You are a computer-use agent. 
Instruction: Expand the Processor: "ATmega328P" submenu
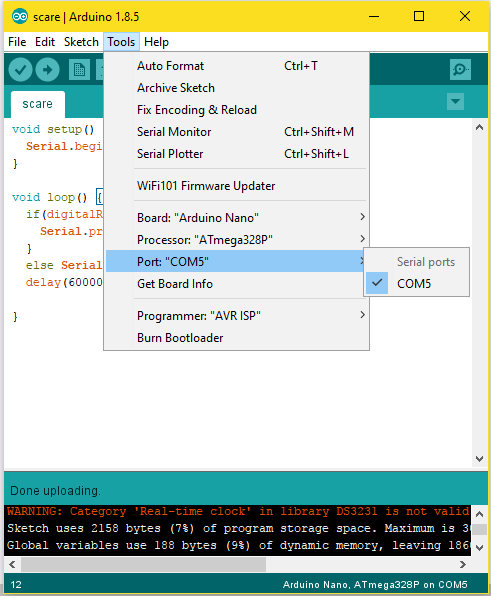[236, 239]
